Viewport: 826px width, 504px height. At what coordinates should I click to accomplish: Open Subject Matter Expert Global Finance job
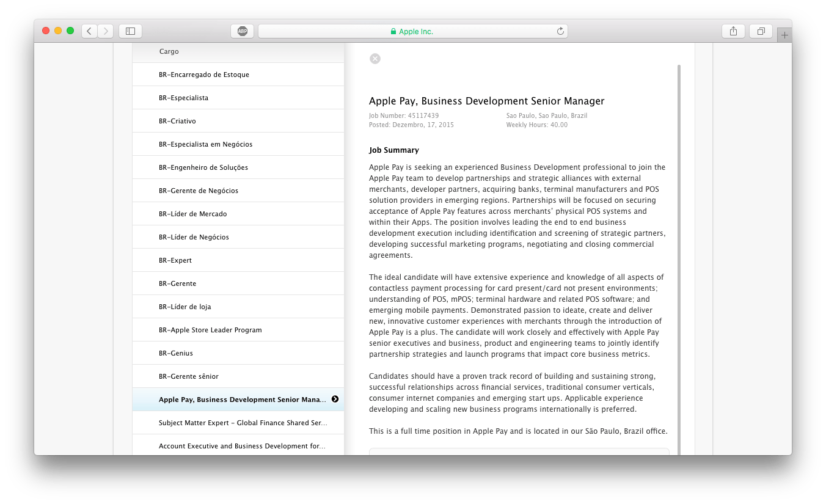[x=238, y=423]
